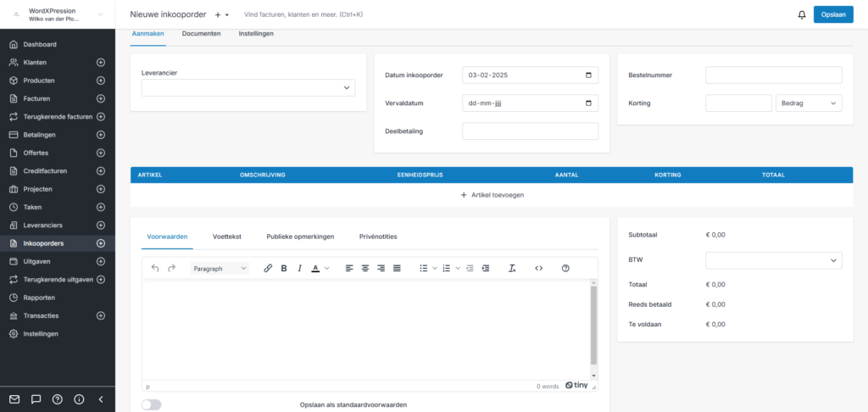Increase indent in the editor
The height and width of the screenshot is (412, 868).
coord(486,268)
